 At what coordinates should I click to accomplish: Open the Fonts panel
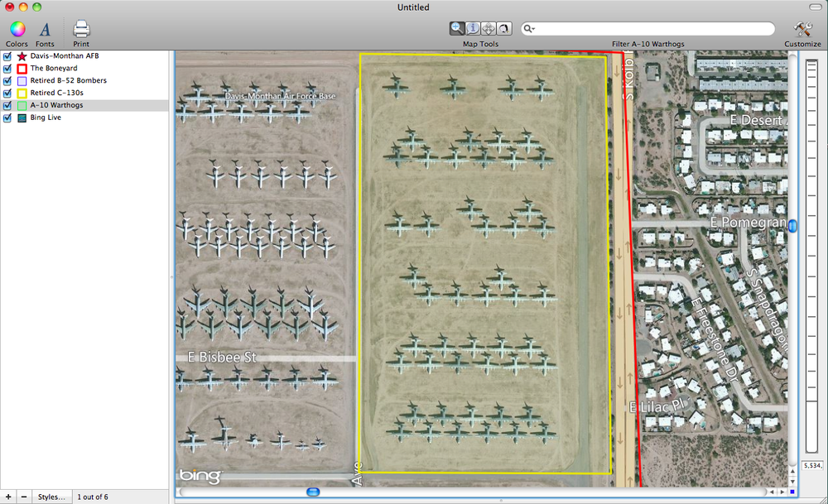click(46, 30)
